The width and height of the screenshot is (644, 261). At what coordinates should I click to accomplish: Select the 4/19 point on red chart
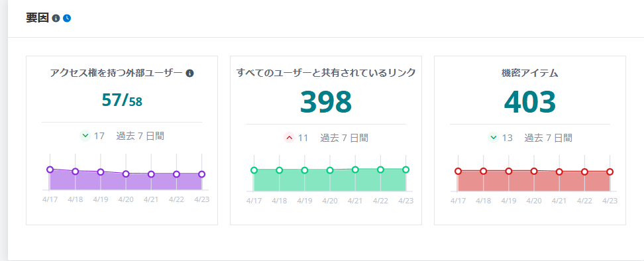(x=509, y=171)
